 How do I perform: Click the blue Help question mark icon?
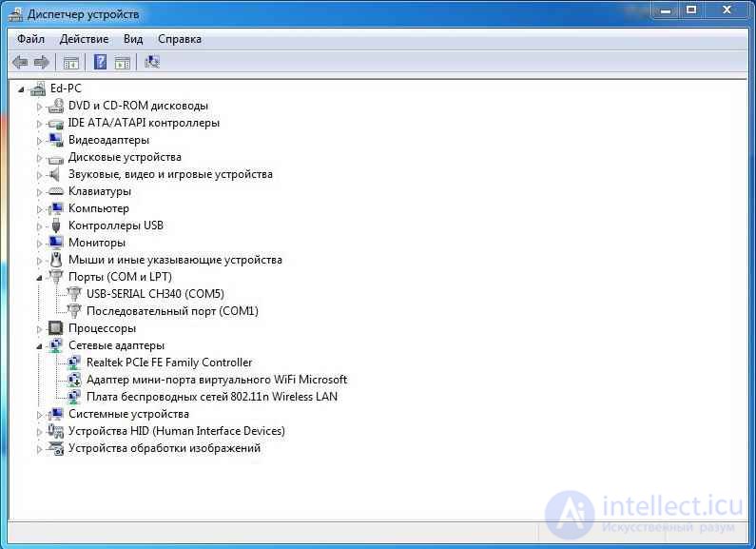[x=100, y=62]
